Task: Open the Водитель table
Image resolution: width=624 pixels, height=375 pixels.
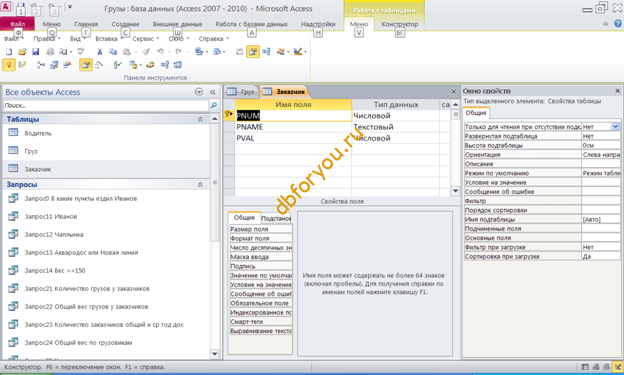Action: pyautogui.click(x=38, y=133)
